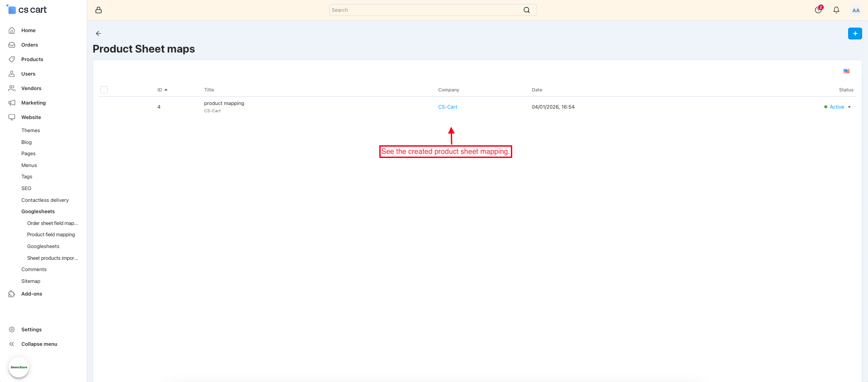This screenshot has width=868, height=382.
Task: Open the Settings menu
Action: click(31, 329)
